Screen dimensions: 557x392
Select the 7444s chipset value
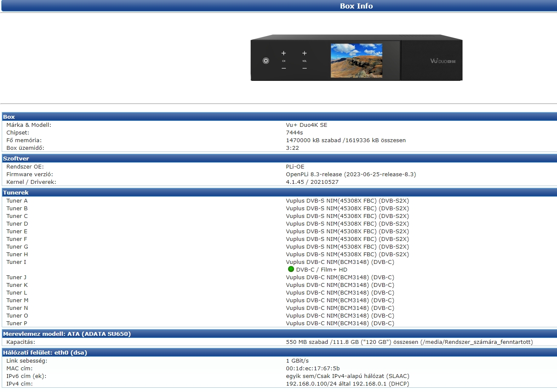click(x=294, y=133)
